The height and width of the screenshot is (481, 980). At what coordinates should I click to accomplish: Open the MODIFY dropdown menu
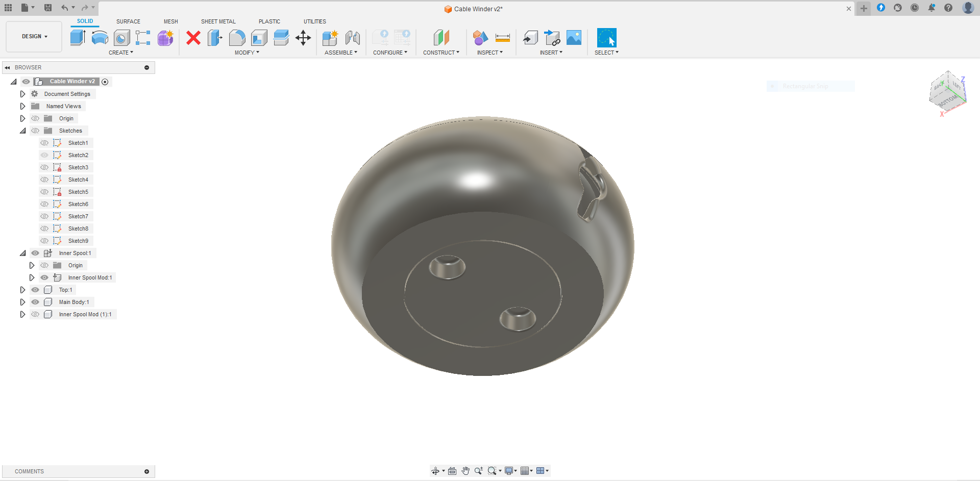pyautogui.click(x=247, y=53)
